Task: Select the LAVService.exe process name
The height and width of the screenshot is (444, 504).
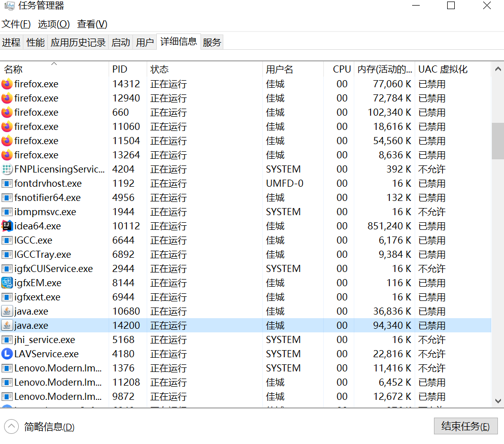Action: point(46,354)
